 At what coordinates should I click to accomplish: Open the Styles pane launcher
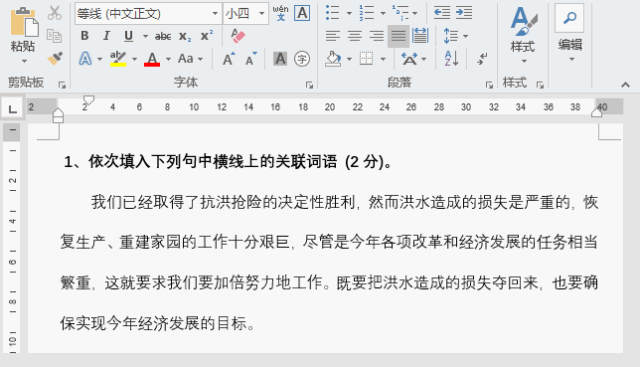[540, 85]
